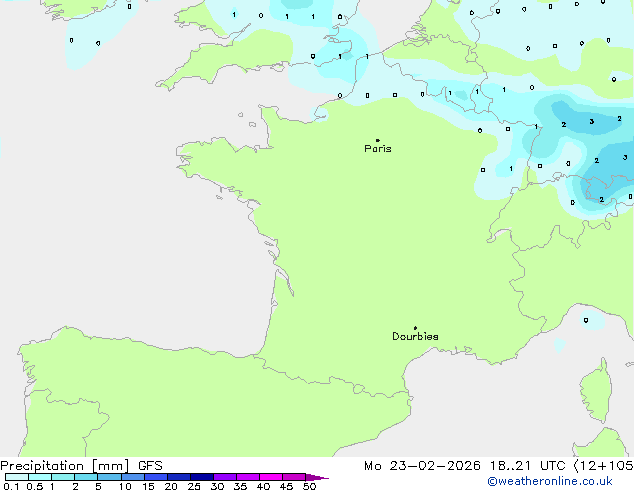Click the '(12+105' forecast run text

point(604,466)
